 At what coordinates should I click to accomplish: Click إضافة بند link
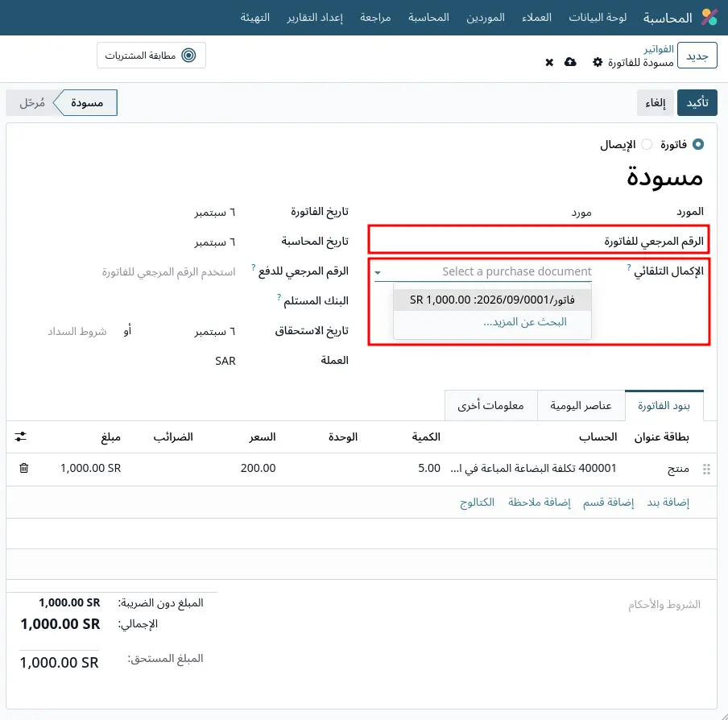(668, 503)
